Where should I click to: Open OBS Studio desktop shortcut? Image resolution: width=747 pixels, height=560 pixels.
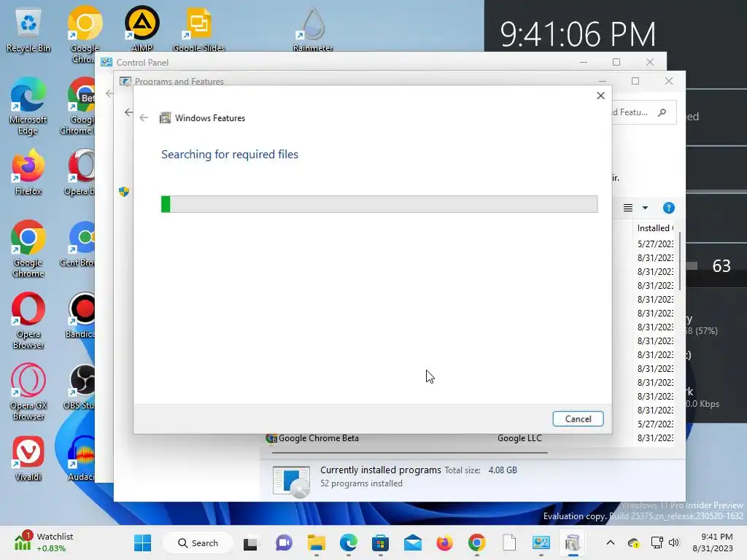[80, 386]
